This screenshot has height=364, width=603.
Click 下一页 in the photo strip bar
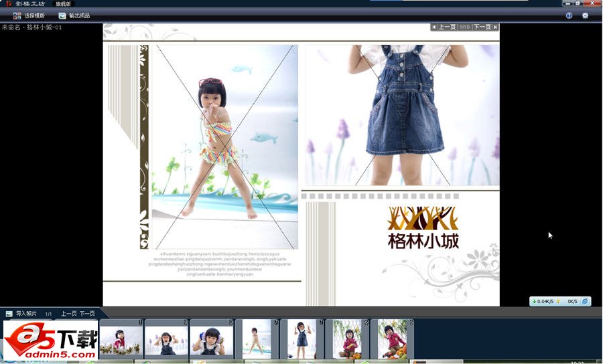click(x=87, y=313)
